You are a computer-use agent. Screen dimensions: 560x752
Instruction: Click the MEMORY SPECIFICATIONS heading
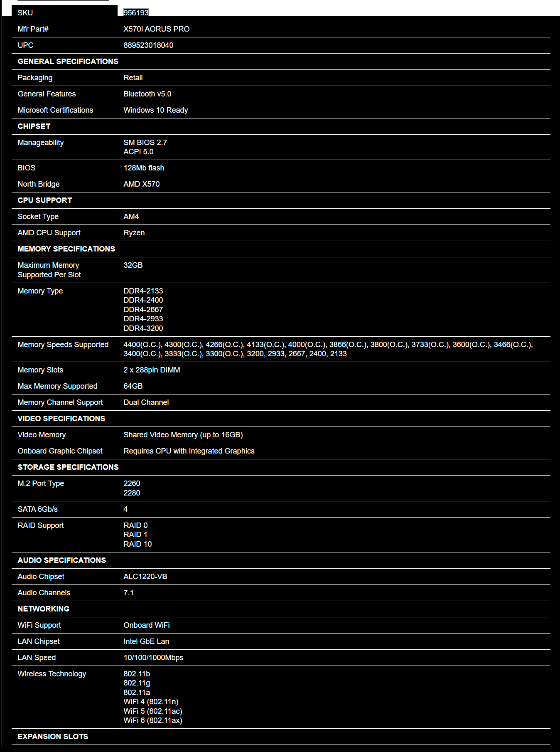(x=66, y=249)
